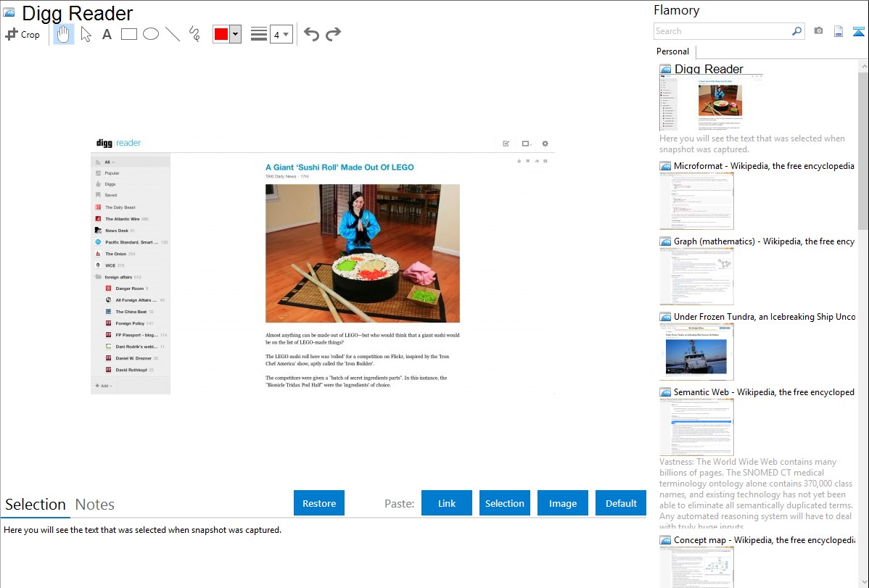This screenshot has height=588, width=869.
Task: Open 'The China Beat' feed
Action: tap(131, 312)
